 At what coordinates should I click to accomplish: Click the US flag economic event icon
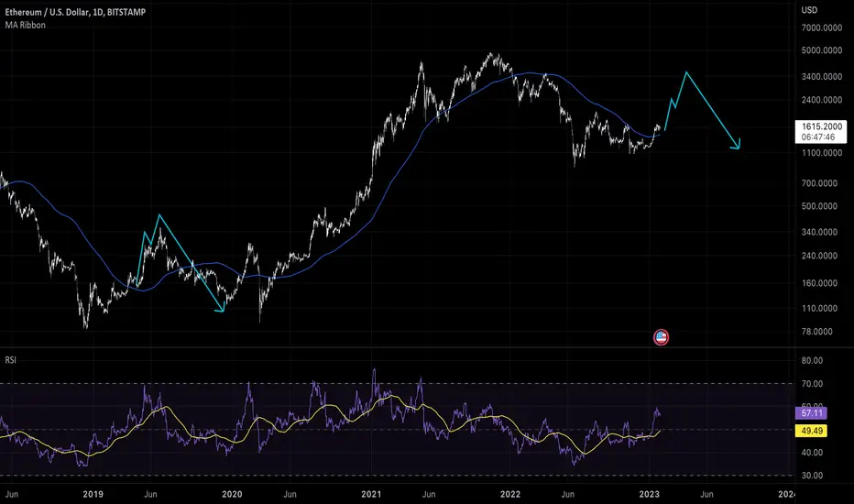[661, 337]
